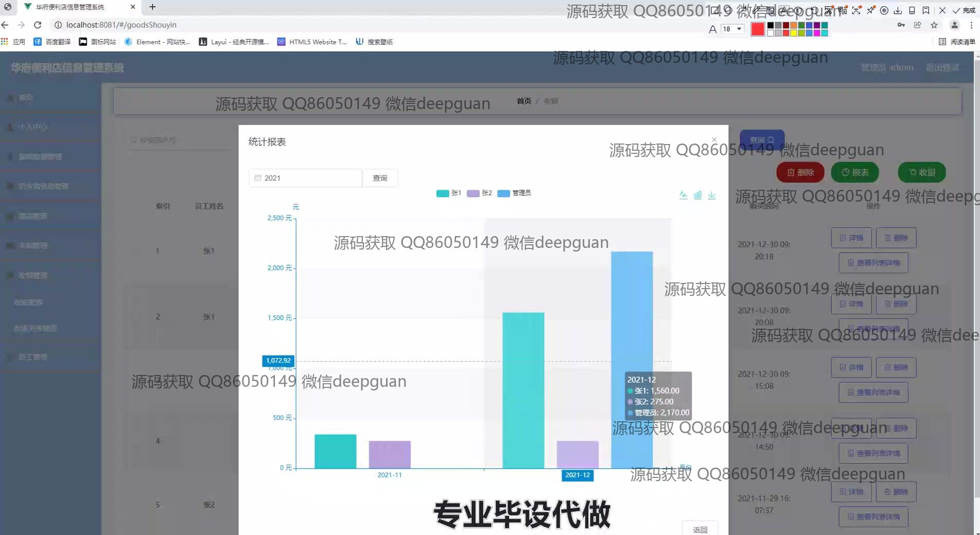Open the year picker showing 2021
980x535 pixels.
[305, 178]
